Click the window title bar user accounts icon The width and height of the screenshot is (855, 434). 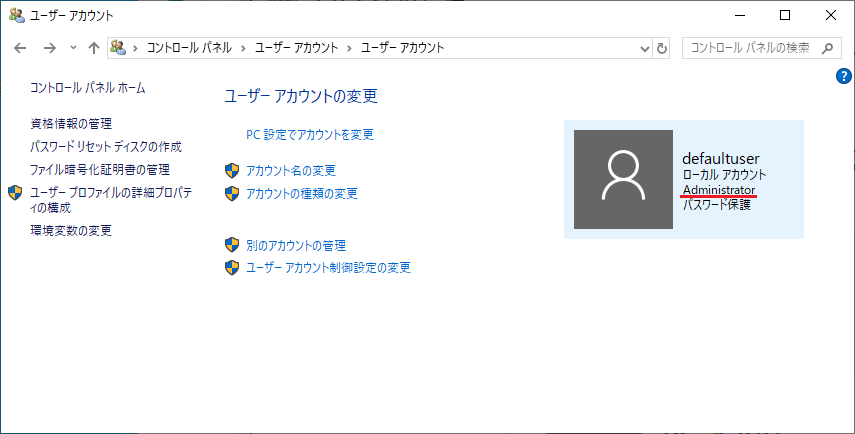coord(17,15)
